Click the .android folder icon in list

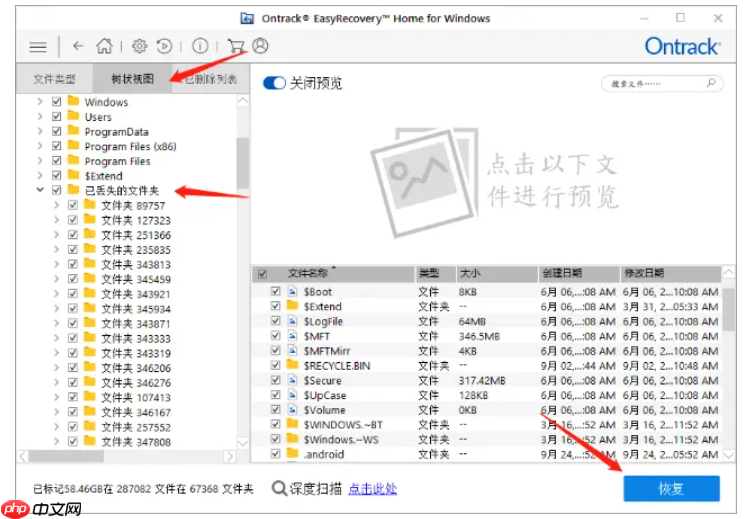coord(293,453)
